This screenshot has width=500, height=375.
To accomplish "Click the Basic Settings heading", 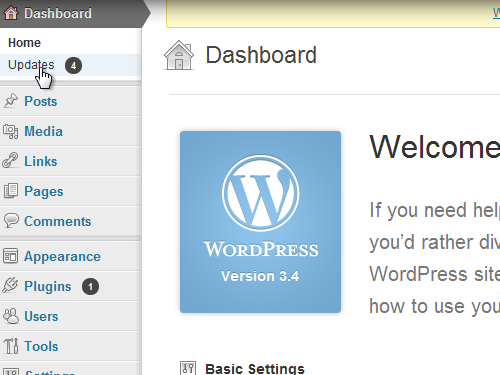I will pos(255,369).
